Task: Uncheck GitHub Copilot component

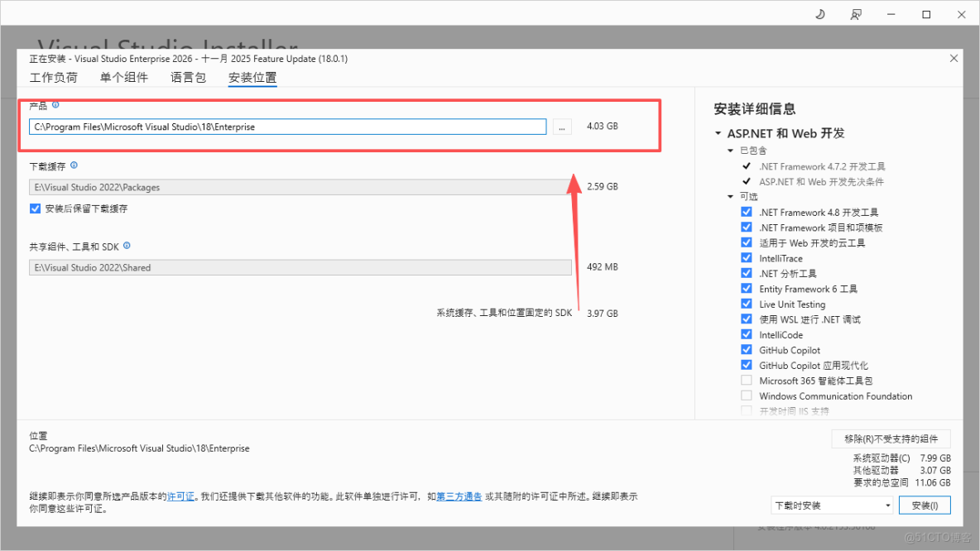Action: [747, 349]
